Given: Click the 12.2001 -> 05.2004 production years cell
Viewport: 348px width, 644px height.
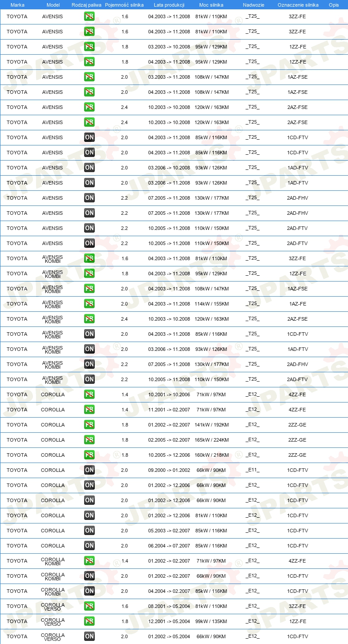Looking at the screenshot, I should pos(169,621).
